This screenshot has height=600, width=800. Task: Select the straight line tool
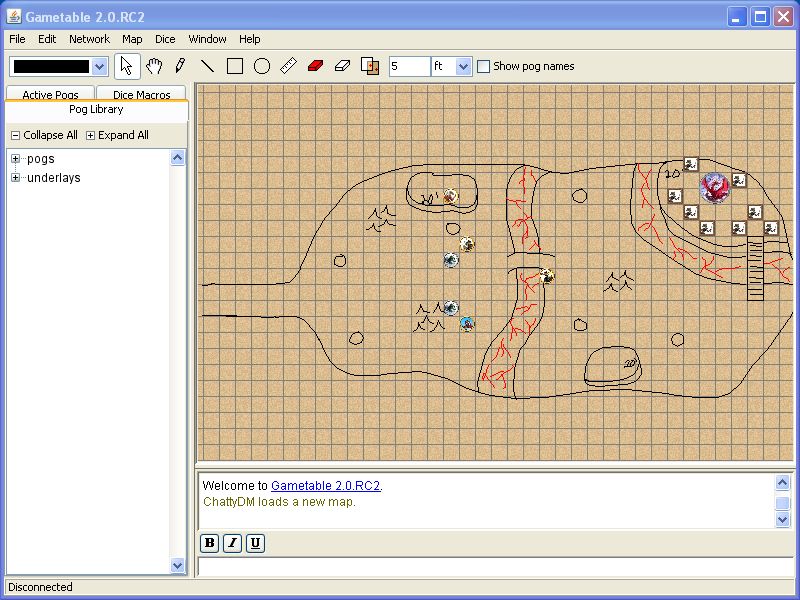pyautogui.click(x=207, y=66)
